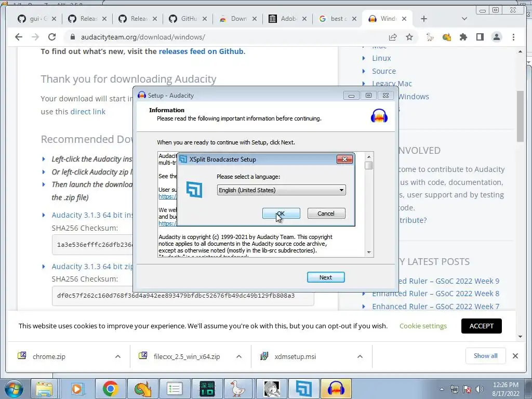Go back in Chrome
Viewport: 532px width, 399px height.
pos(19,37)
